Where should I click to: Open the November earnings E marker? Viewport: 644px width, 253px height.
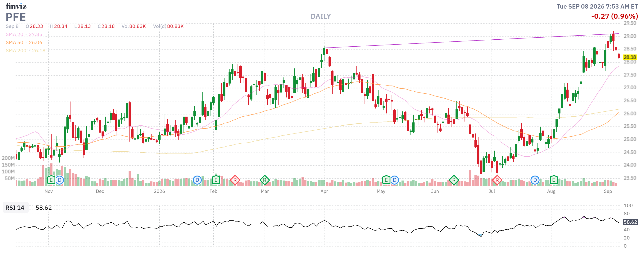[x=51, y=180]
